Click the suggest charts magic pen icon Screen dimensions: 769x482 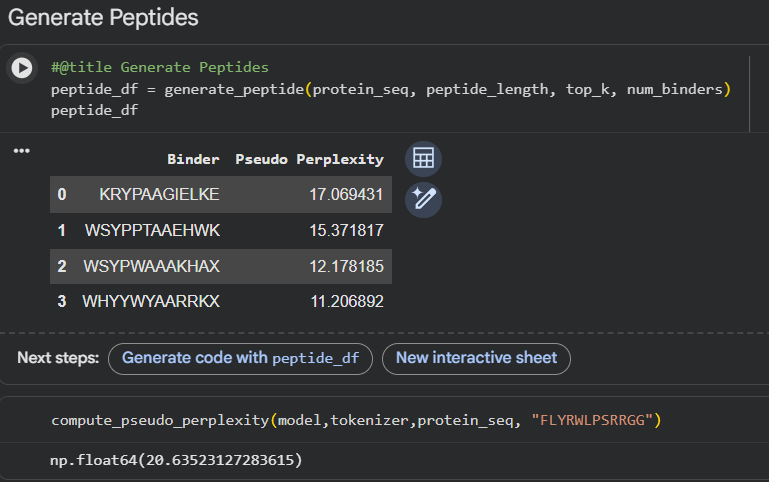pos(423,200)
